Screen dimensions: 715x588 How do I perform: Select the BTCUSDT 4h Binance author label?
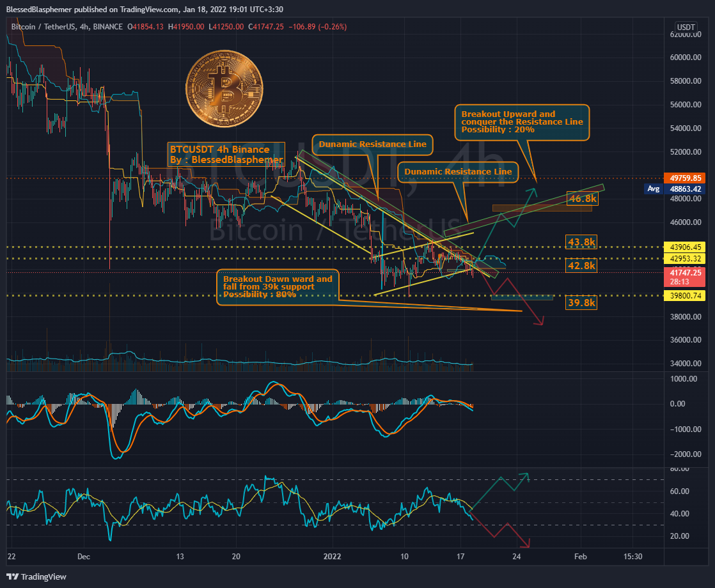(226, 154)
